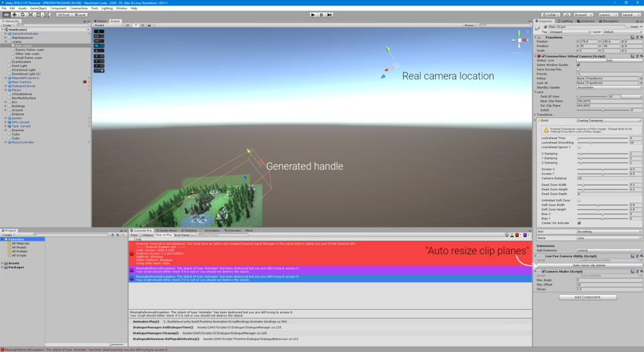This screenshot has width=644, height=352.
Task: Open the Account dropdown
Action: [x=583, y=15]
